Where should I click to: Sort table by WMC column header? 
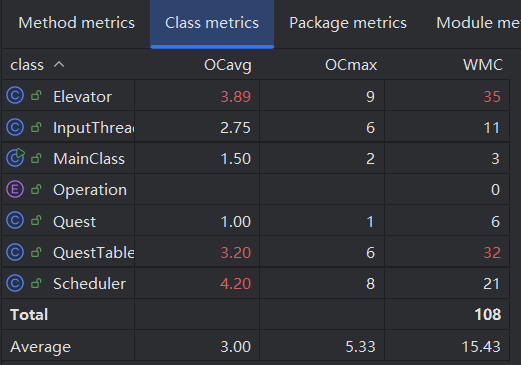pyautogui.click(x=483, y=65)
